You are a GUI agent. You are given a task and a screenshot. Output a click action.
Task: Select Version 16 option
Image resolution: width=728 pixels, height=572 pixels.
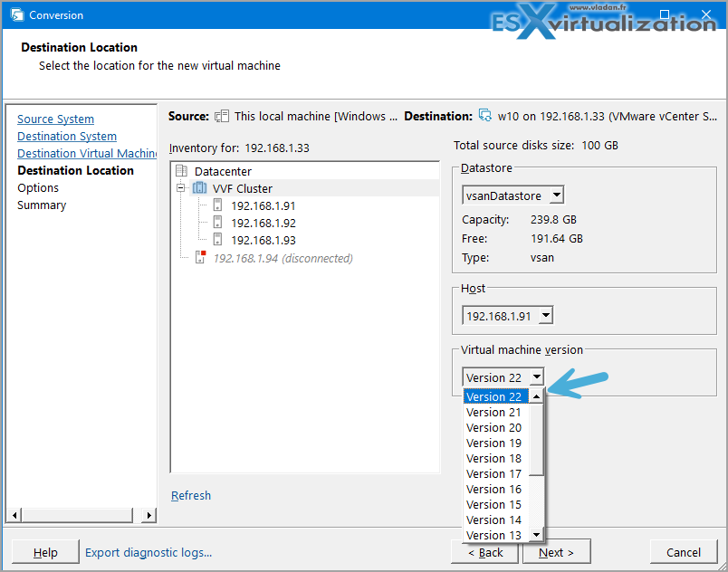point(496,489)
